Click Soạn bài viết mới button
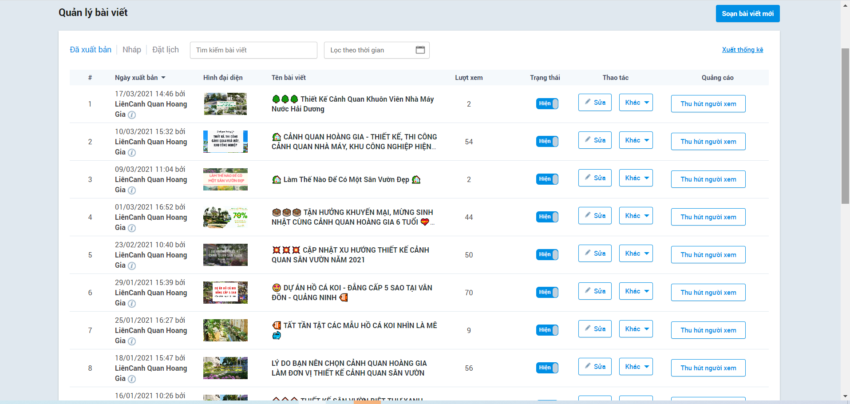This screenshot has width=850, height=404. tap(749, 13)
